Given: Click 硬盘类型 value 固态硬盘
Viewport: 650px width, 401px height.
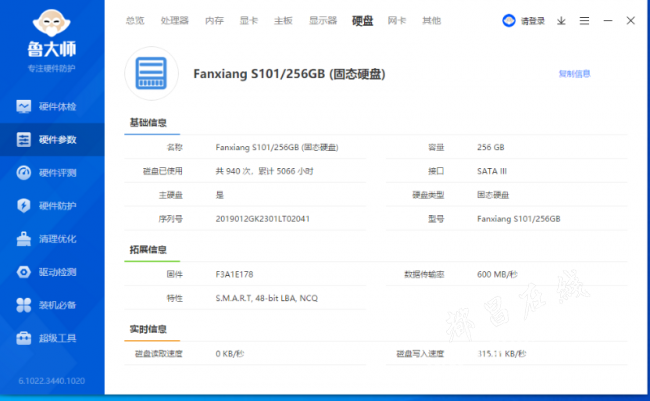Looking at the screenshot, I should [x=493, y=195].
